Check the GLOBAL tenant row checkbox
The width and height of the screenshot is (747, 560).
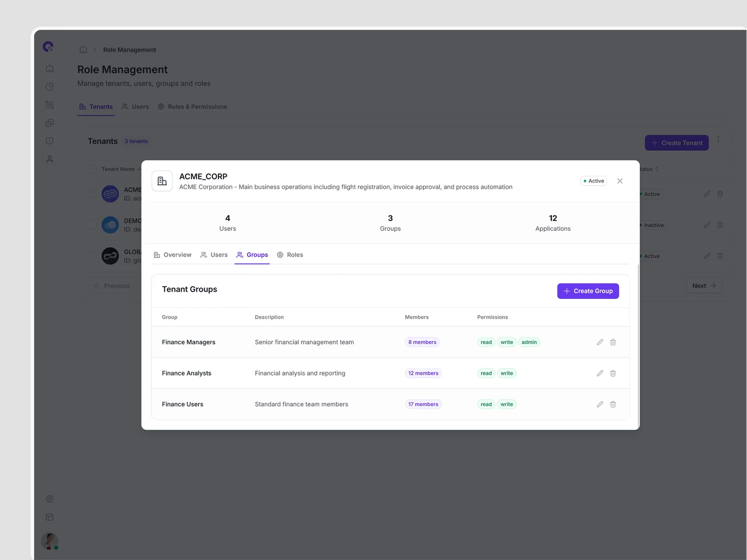92,256
